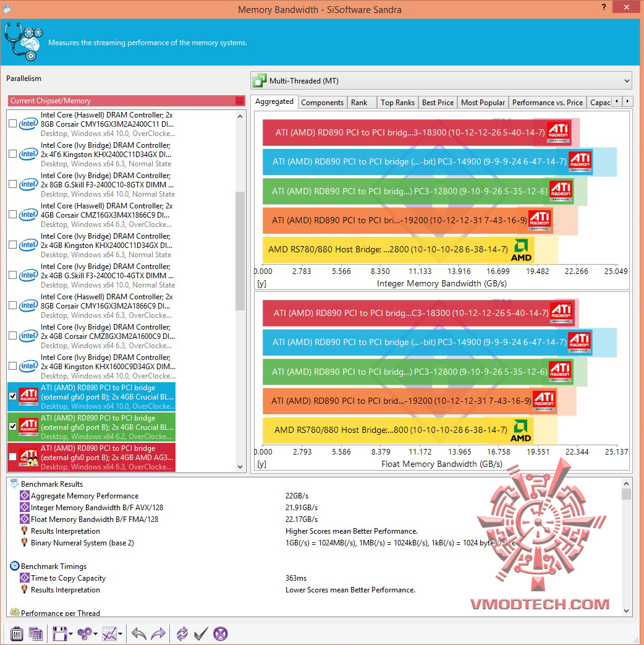Click ATI icon of the red AMD AG3 entry

(x=28, y=458)
